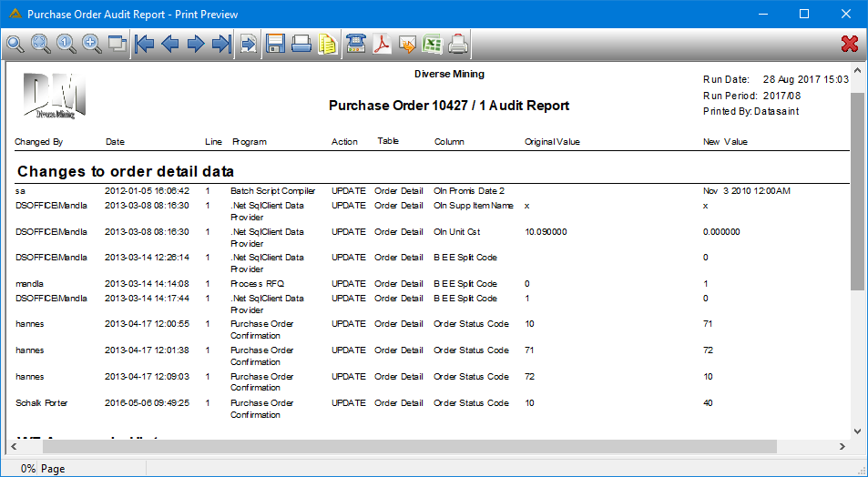The height and width of the screenshot is (477, 868).
Task: Go to the previous page arrow
Action: 170,45
